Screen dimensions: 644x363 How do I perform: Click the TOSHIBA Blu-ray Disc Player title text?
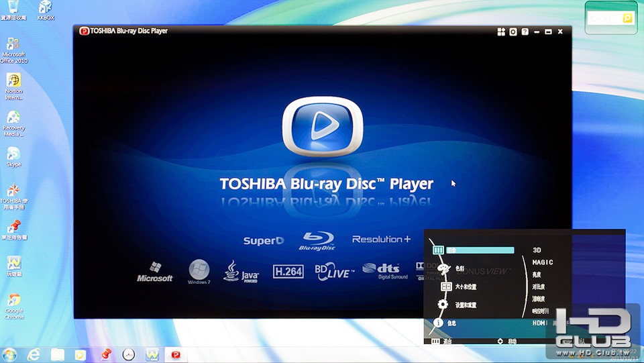point(129,31)
